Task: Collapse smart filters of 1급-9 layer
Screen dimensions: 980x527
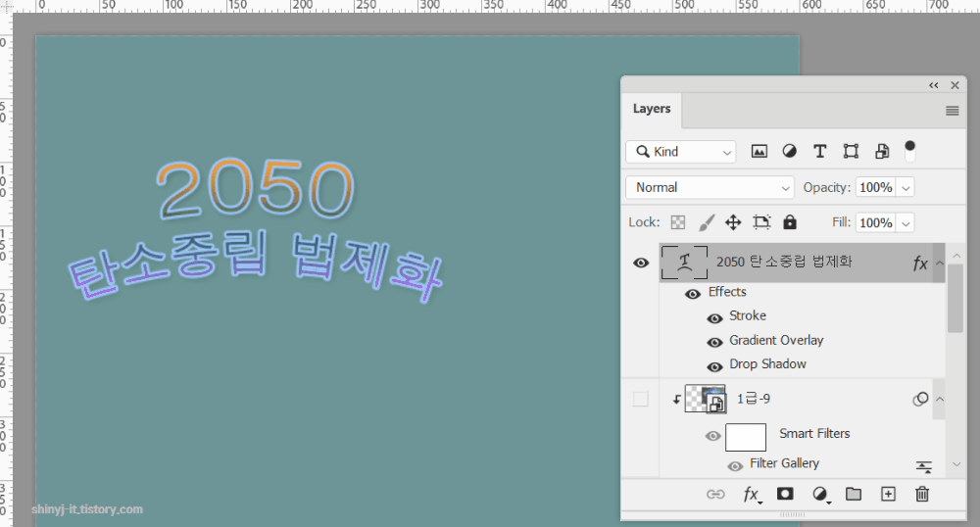Action: (x=939, y=399)
